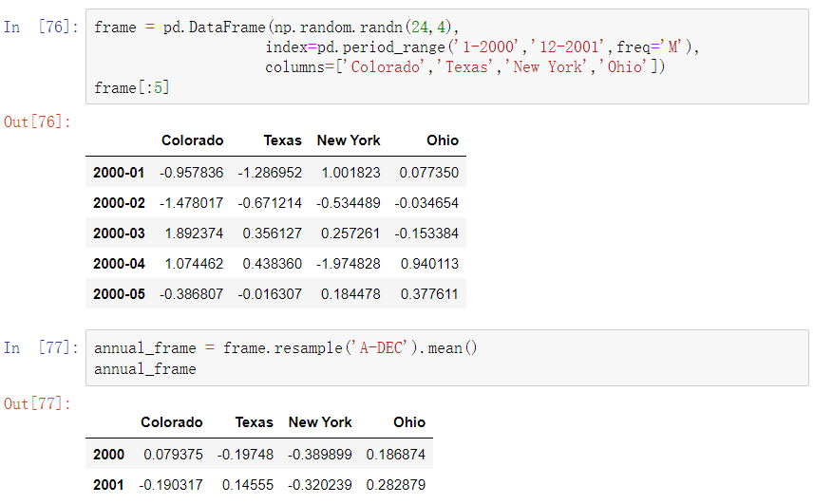Click cell value 0.940113
Image resolution: width=814 pixels, height=504 pixels.
pos(429,264)
